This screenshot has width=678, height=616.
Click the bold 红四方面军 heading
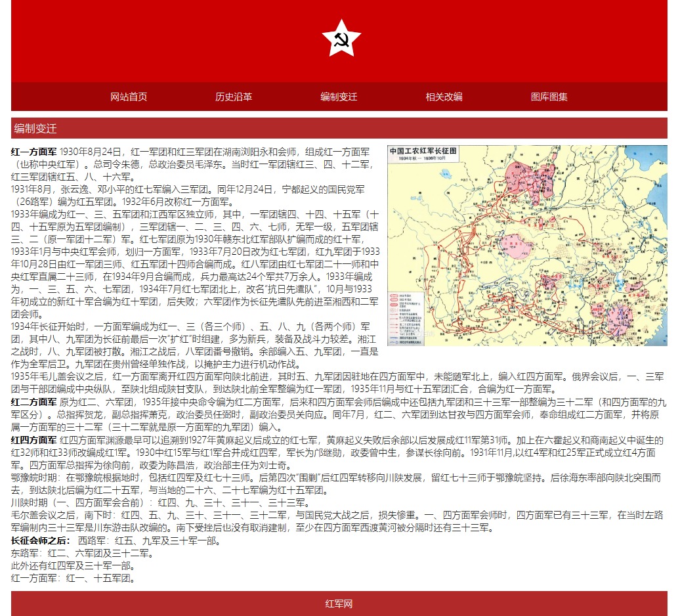click(34, 439)
